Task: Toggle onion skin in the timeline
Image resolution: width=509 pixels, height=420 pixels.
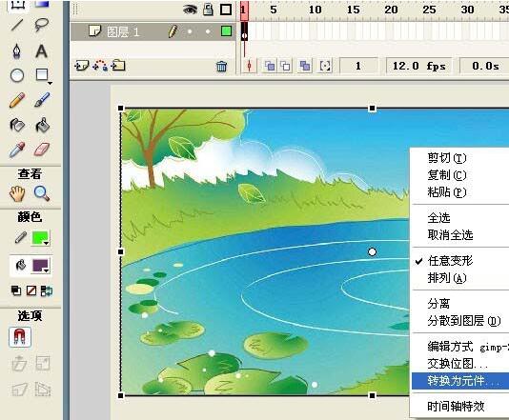Action: point(270,66)
